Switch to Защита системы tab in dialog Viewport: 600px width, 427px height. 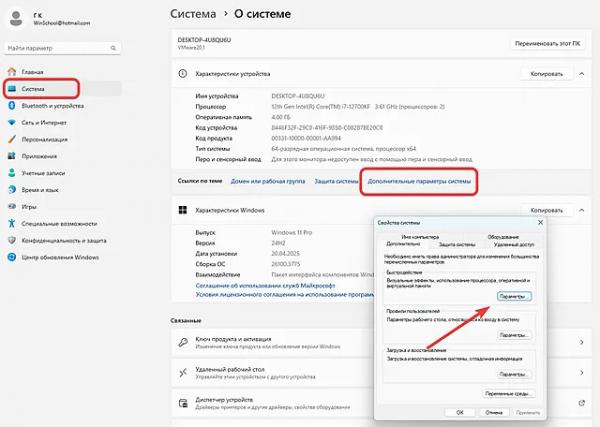click(457, 244)
